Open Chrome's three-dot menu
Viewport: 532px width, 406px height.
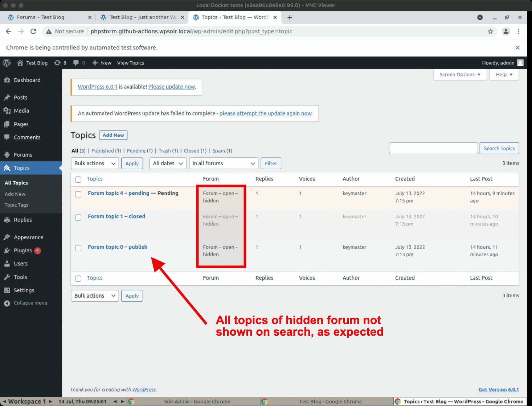(519, 31)
